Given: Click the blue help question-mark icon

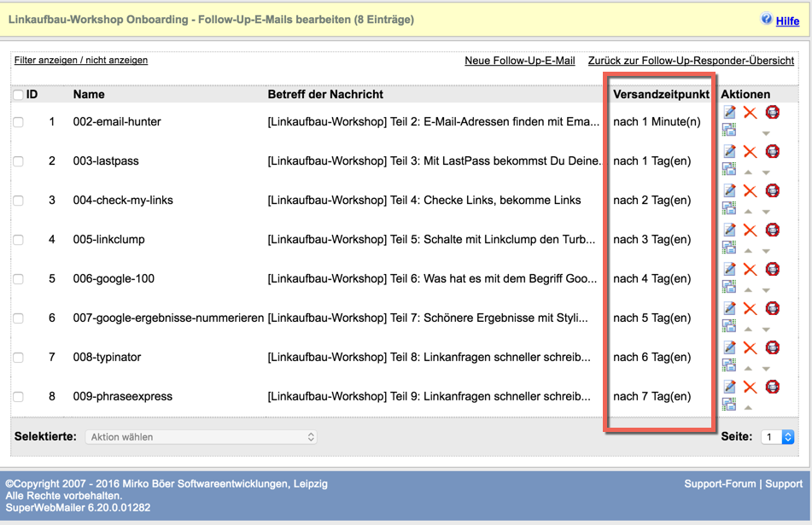Looking at the screenshot, I should tap(767, 19).
